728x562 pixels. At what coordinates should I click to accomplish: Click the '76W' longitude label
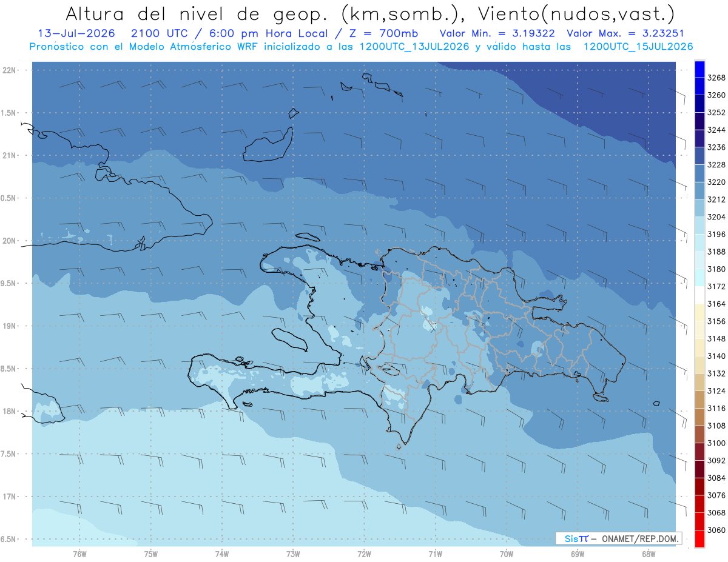coord(79,554)
